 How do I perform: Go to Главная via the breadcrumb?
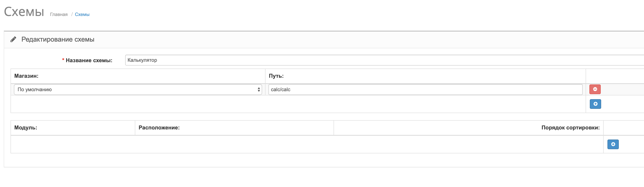(59, 14)
